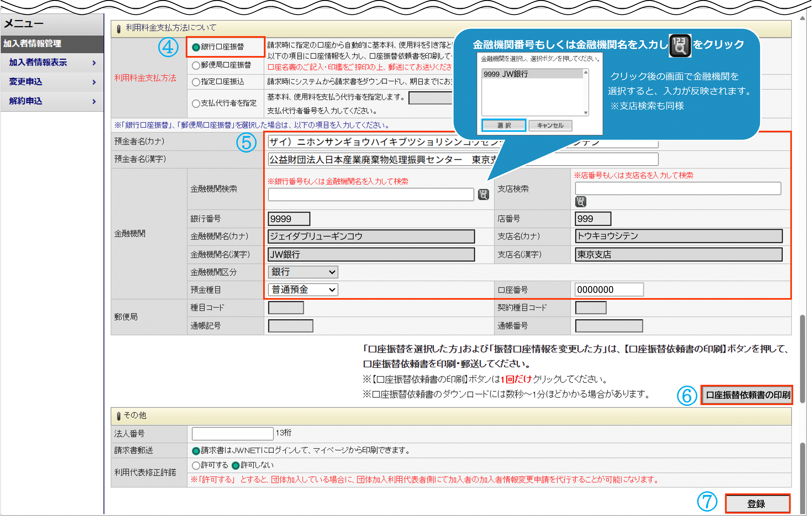
Task: Click the list scroll-down arrow in the institution picker
Action: 586,113
